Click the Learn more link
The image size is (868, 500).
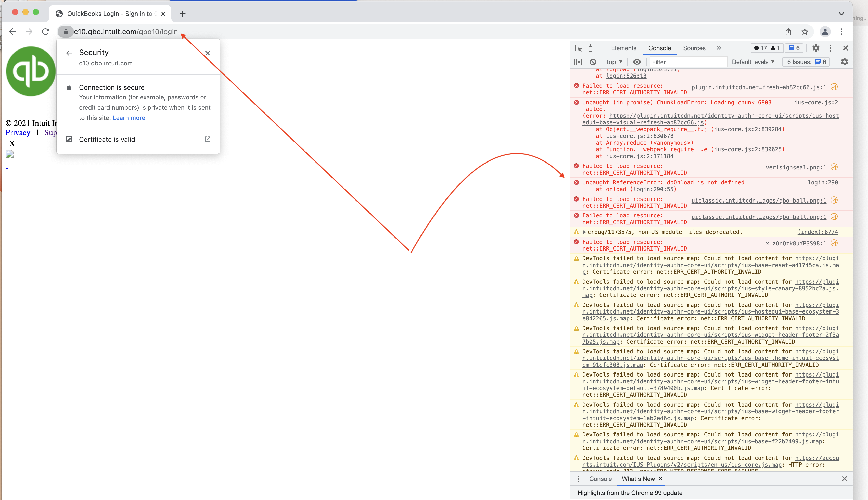[129, 118]
